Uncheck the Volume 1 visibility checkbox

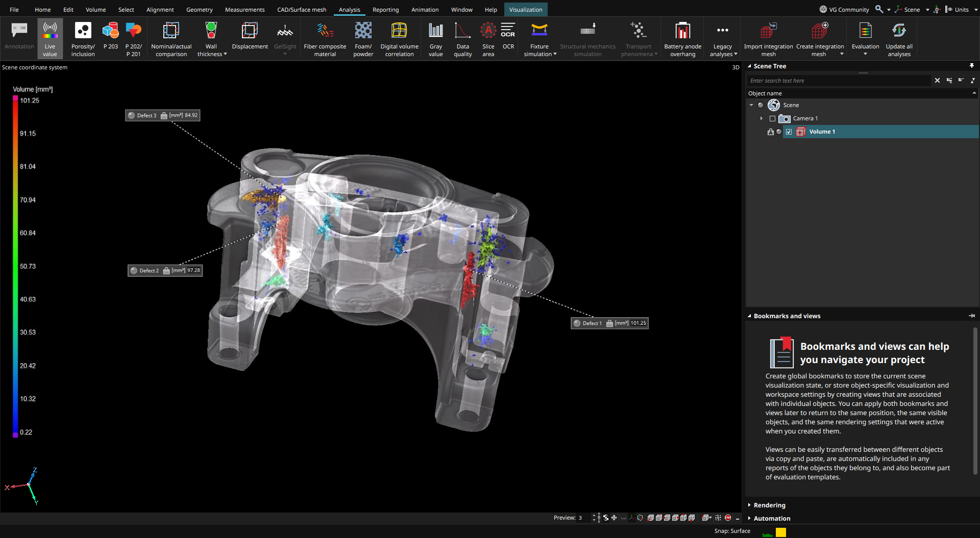pos(789,132)
